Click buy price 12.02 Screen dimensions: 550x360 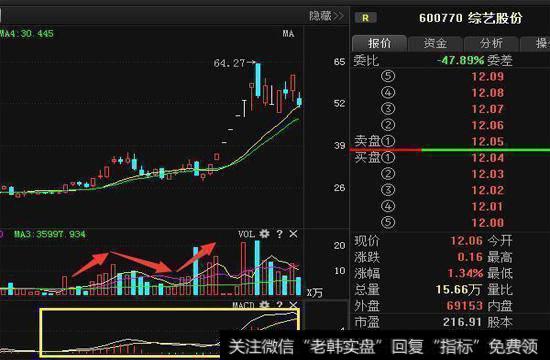pyautogui.click(x=488, y=190)
